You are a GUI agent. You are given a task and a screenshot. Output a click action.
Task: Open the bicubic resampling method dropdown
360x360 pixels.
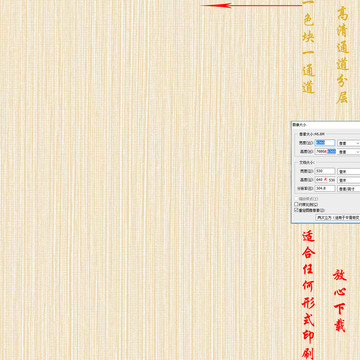(x=338, y=217)
